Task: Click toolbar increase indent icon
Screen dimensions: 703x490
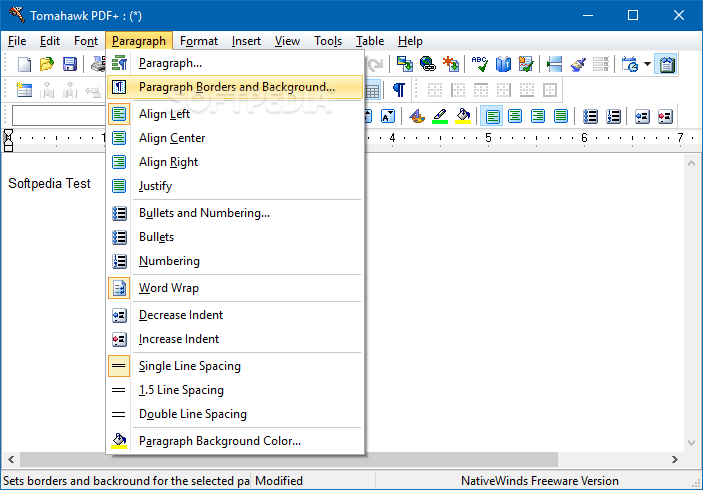Action: pos(665,117)
